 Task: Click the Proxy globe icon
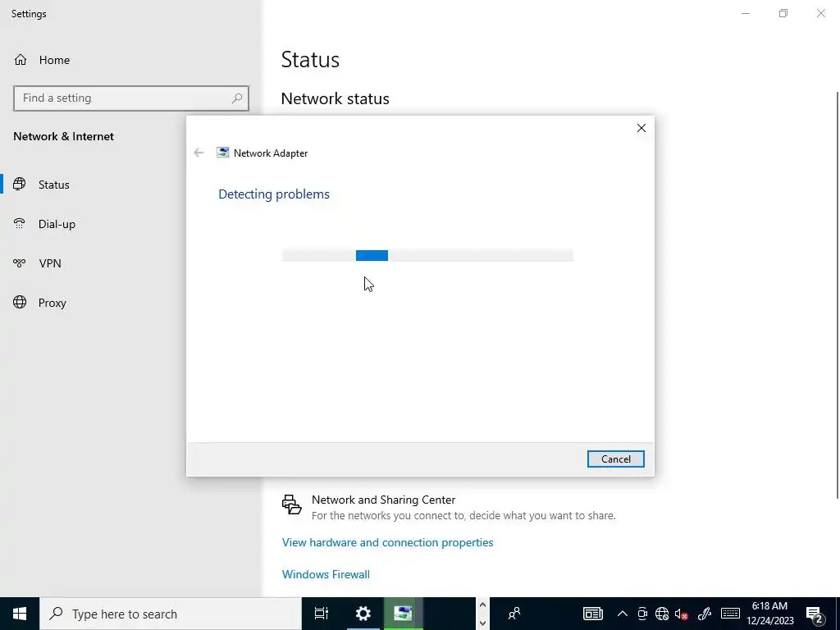coord(20,302)
